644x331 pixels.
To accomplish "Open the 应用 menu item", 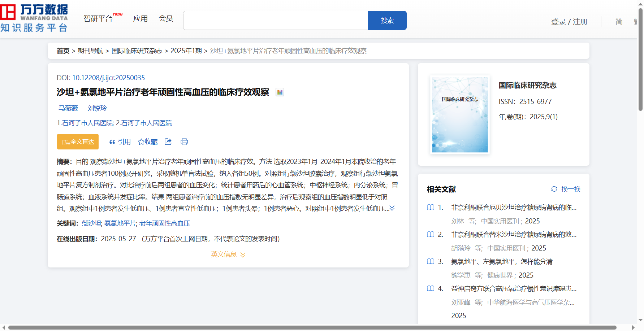I will tap(140, 19).
